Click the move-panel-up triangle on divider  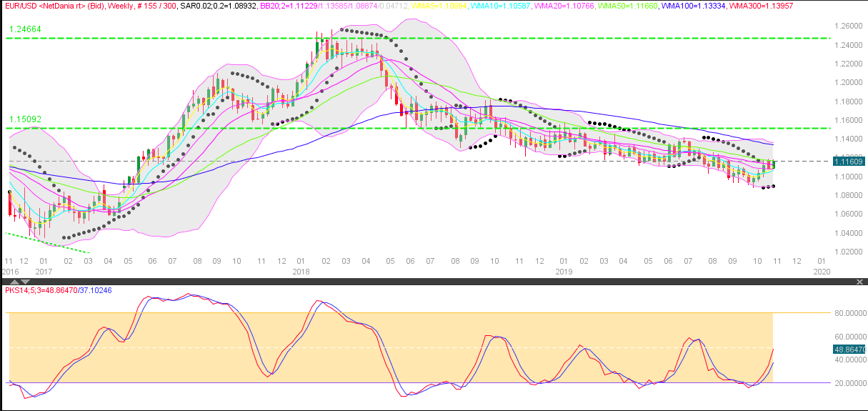[15, 282]
